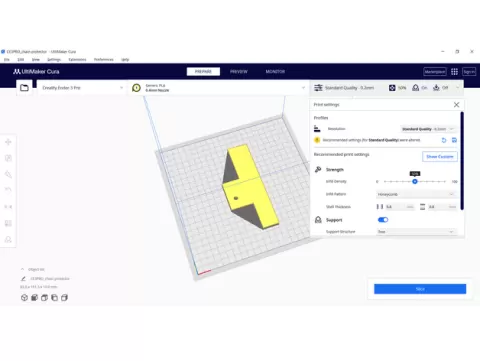Click the yellow 3D model on build plate
Image resolution: width=480 pixels, height=361 pixels.
[x=251, y=187]
